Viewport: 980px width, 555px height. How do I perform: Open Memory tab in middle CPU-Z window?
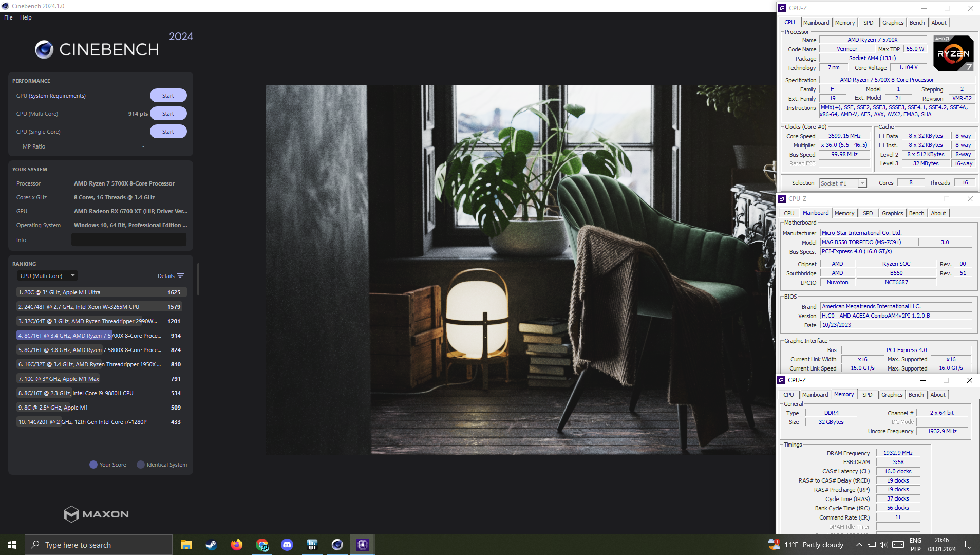(844, 213)
